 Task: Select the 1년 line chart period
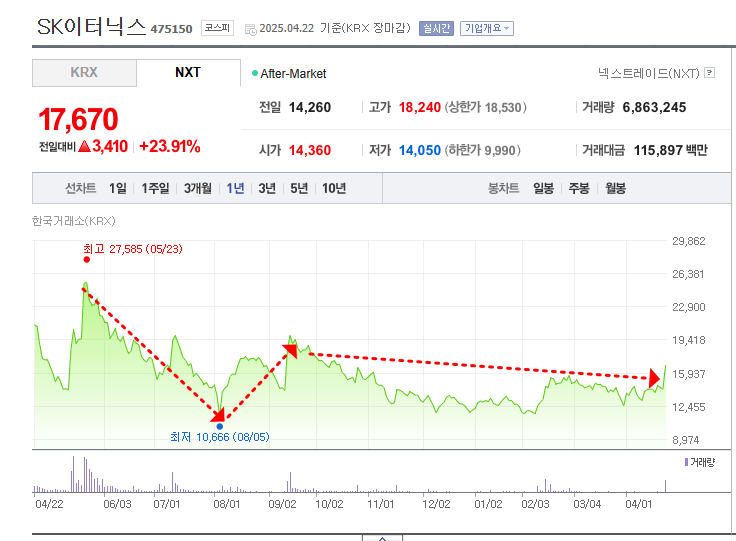click(235, 188)
